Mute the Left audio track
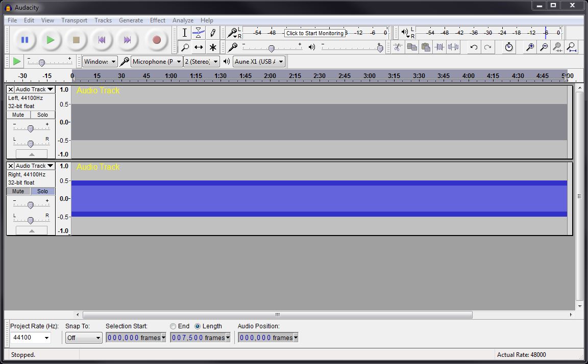The height and width of the screenshot is (364, 588). 18,115
